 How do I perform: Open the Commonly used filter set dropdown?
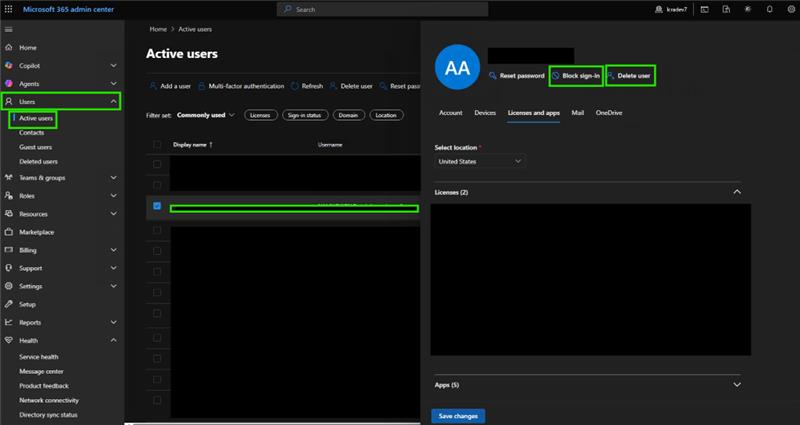pyautogui.click(x=206, y=115)
